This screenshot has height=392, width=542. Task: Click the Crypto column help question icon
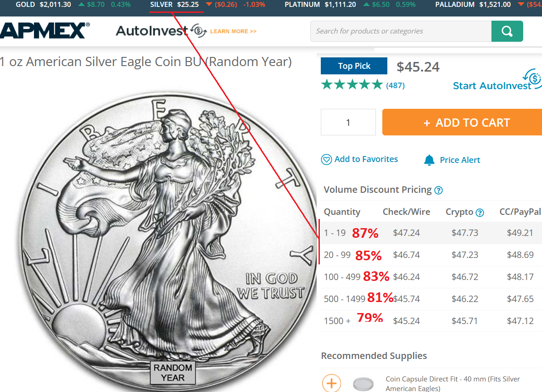point(480,213)
